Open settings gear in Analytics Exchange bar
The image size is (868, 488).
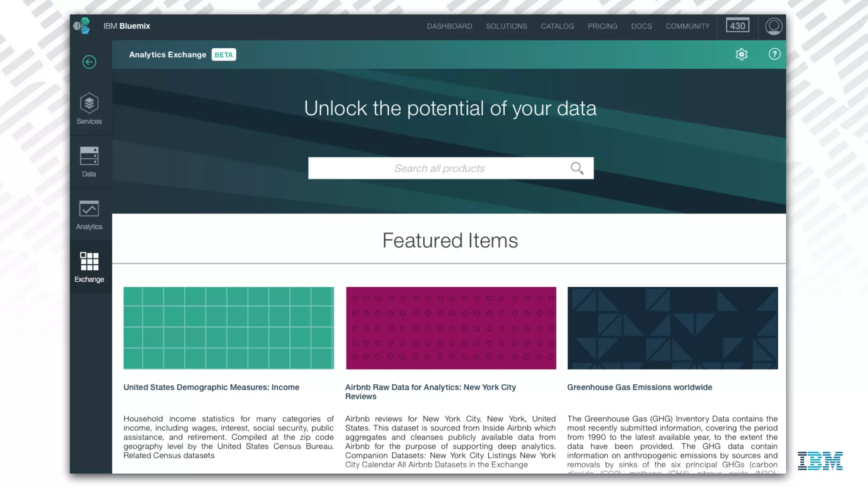pyautogui.click(x=741, y=54)
